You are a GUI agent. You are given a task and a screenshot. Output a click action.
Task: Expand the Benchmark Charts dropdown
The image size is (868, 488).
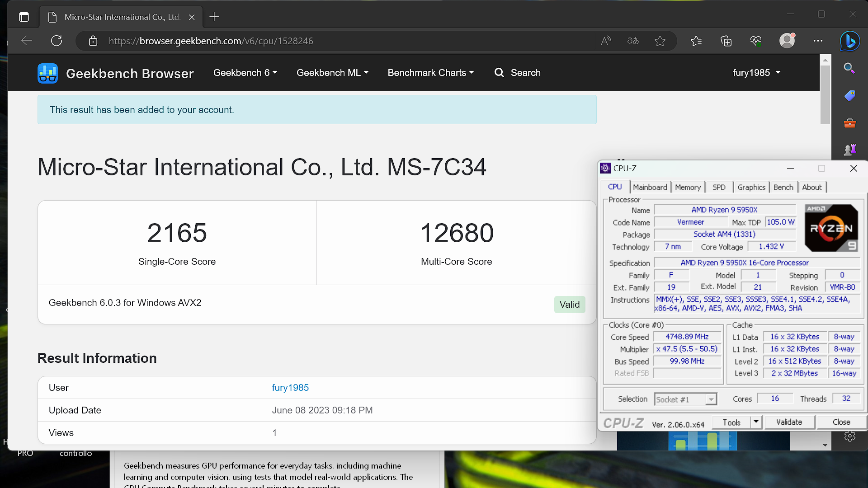tap(431, 73)
